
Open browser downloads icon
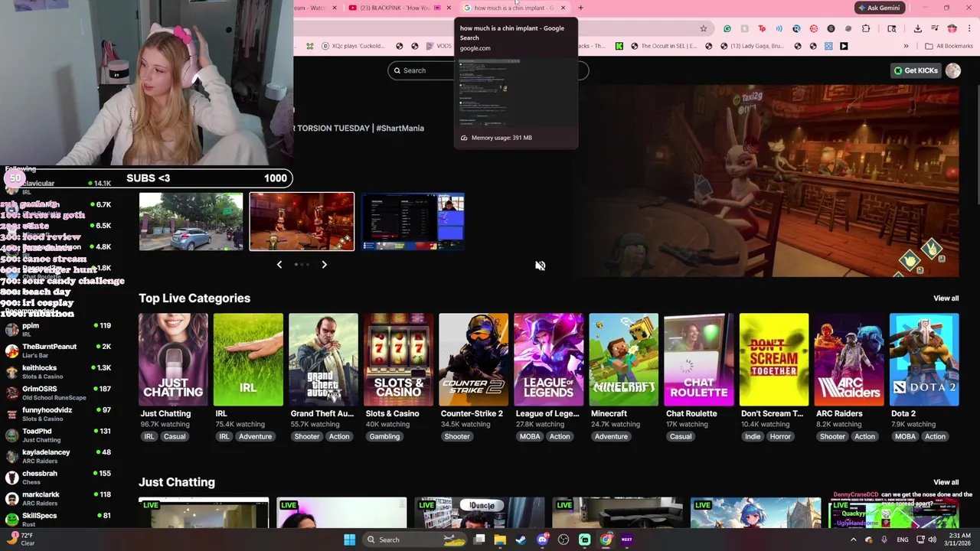[x=917, y=29]
